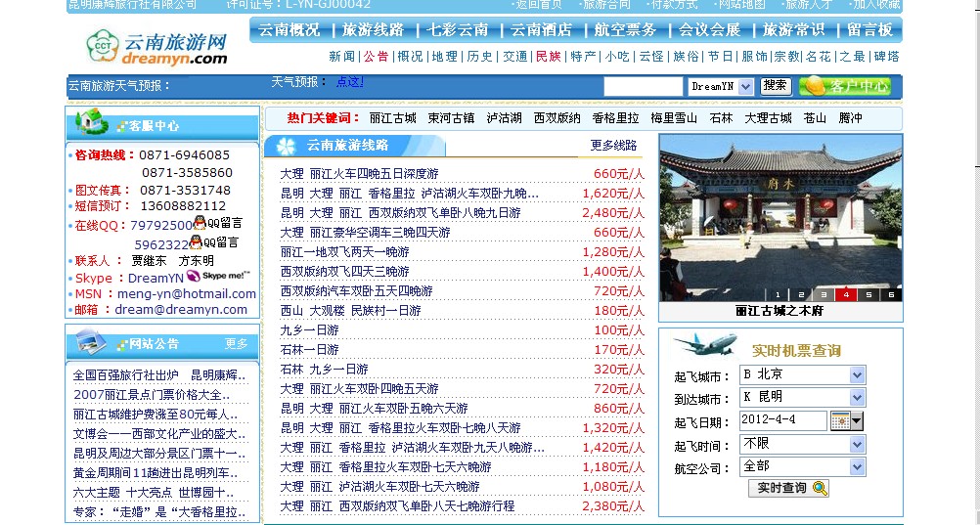Select slideshow image number 5
Image resolution: width=980 pixels, height=525 pixels.
[869, 294]
